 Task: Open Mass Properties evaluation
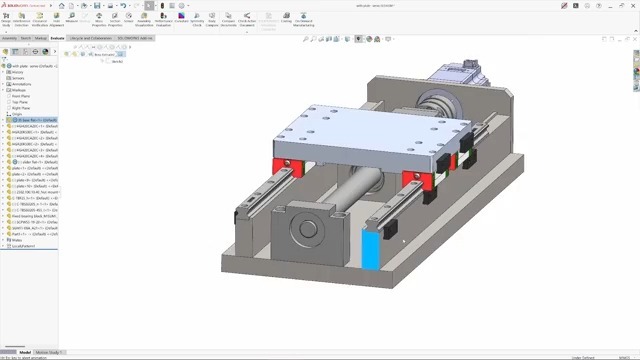[x=99, y=20]
